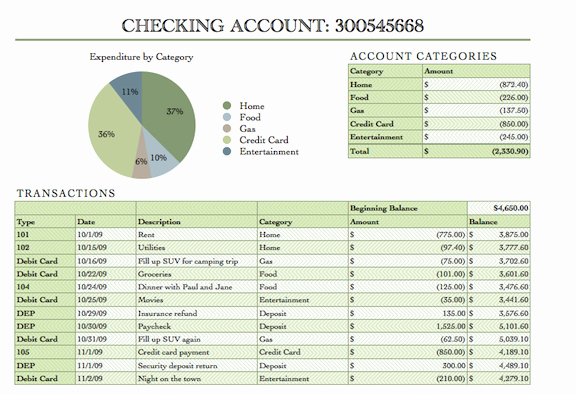
Task: Click the Account Categories heading
Action: pyautogui.click(x=423, y=56)
